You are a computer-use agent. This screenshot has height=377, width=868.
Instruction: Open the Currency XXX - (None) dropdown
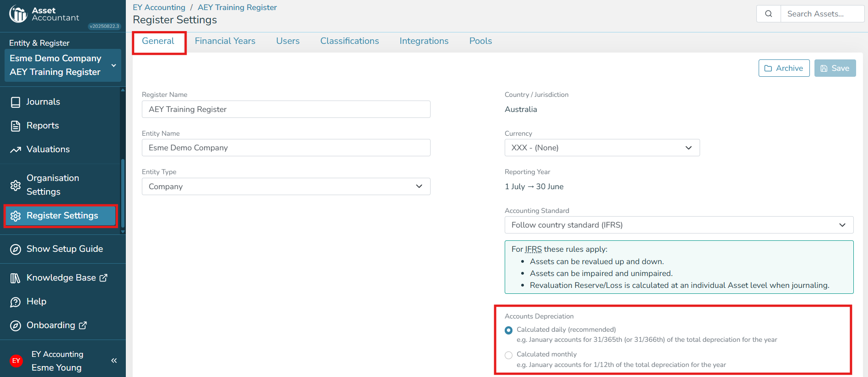click(602, 148)
